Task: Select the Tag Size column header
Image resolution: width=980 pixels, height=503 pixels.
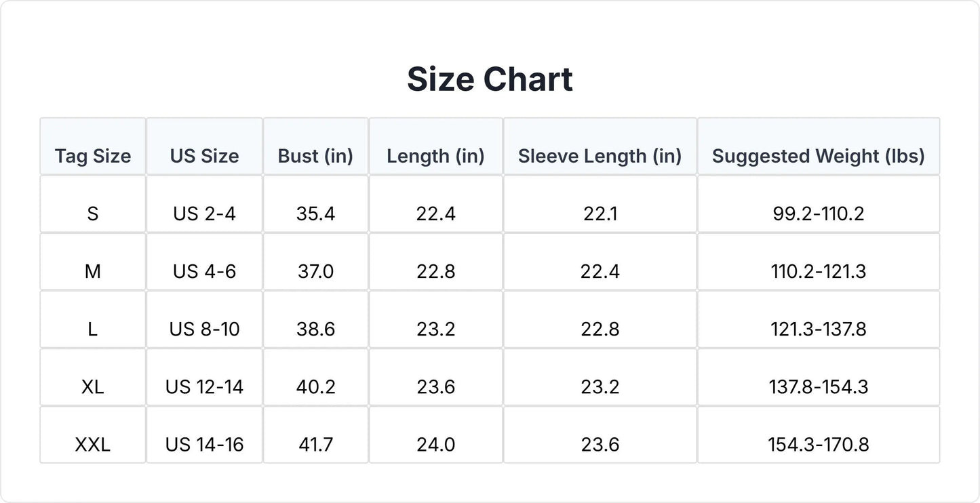Action: click(x=93, y=146)
